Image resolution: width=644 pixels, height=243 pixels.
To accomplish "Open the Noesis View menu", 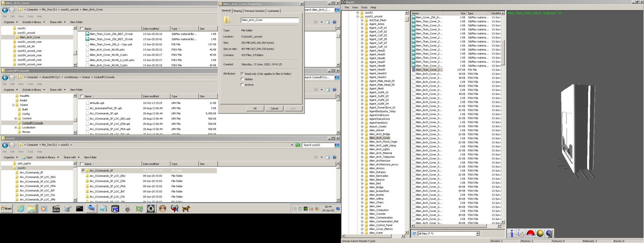I will pyautogui.click(x=355, y=8).
